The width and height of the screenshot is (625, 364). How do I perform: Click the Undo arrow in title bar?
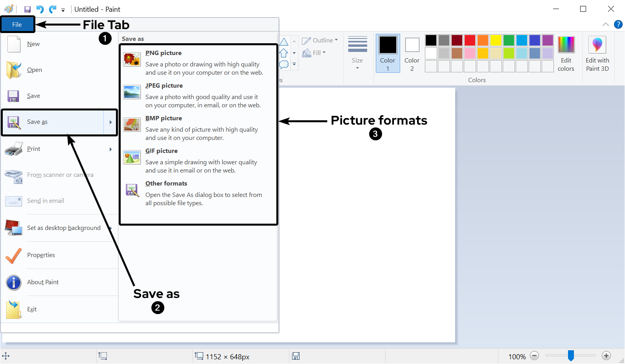point(40,9)
